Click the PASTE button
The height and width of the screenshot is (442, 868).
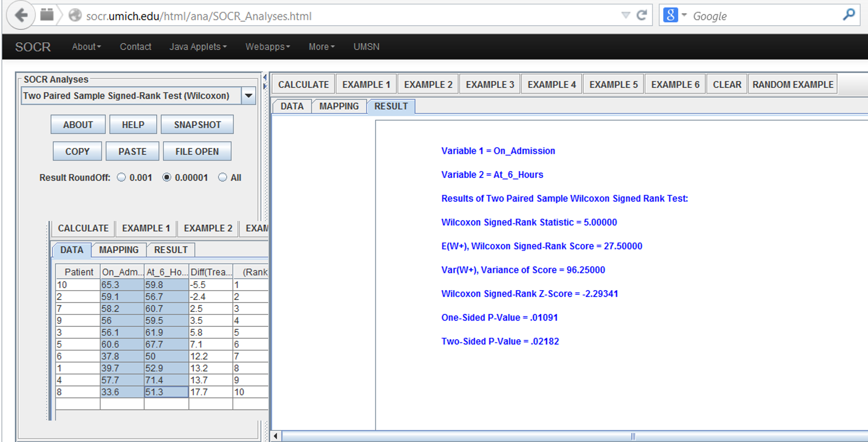click(132, 151)
